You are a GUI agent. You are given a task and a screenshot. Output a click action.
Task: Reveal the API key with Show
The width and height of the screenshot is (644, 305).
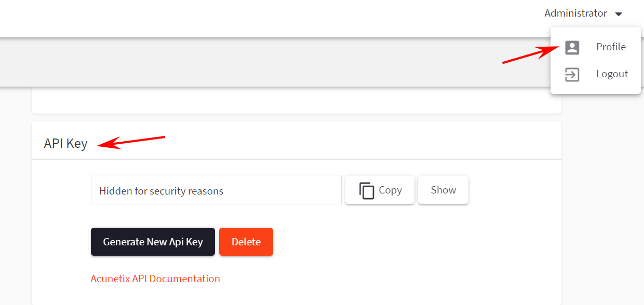tap(443, 190)
